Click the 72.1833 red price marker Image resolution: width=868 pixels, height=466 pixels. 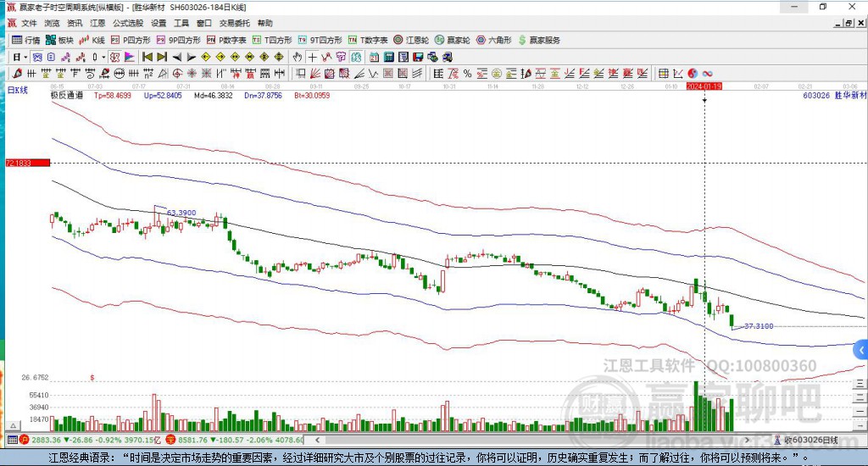click(x=28, y=163)
